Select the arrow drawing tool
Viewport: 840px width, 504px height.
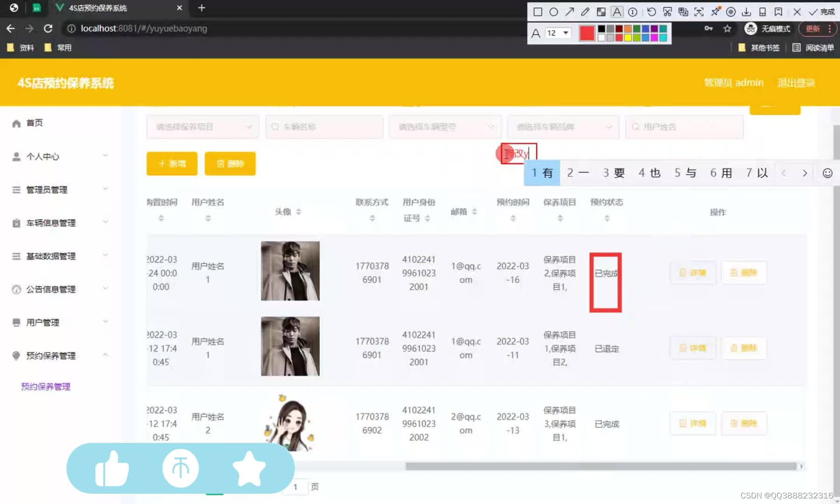pyautogui.click(x=570, y=12)
